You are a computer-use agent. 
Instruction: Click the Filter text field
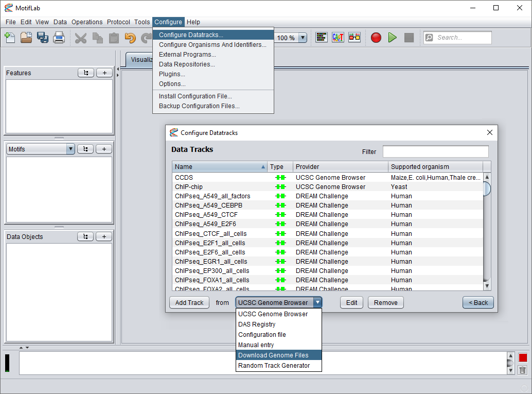click(435, 151)
